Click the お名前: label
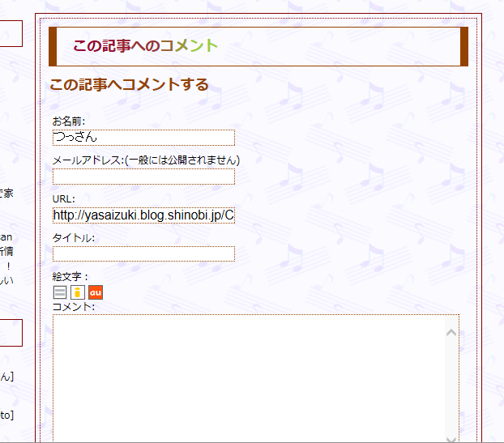This screenshot has height=443, width=504. 68,121
